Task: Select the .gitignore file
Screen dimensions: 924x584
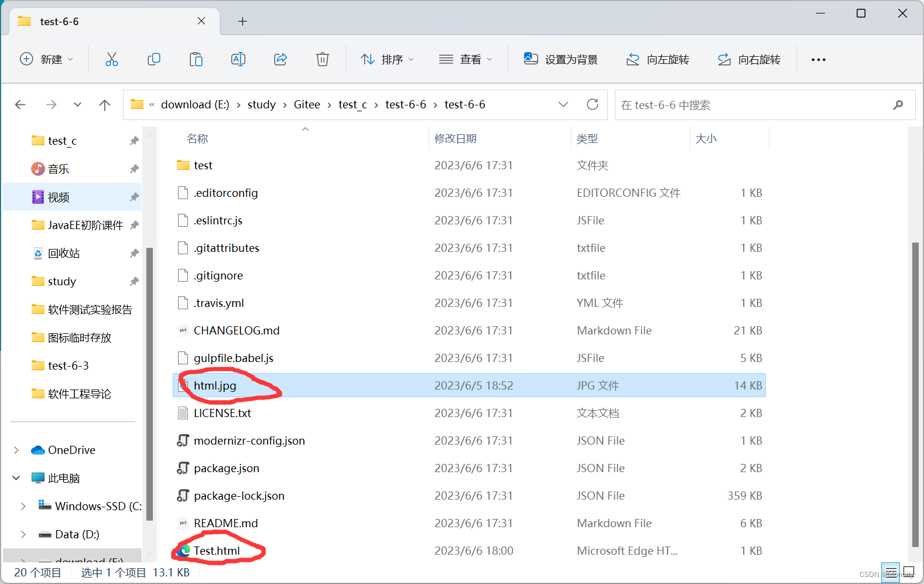Action: pyautogui.click(x=469, y=275)
